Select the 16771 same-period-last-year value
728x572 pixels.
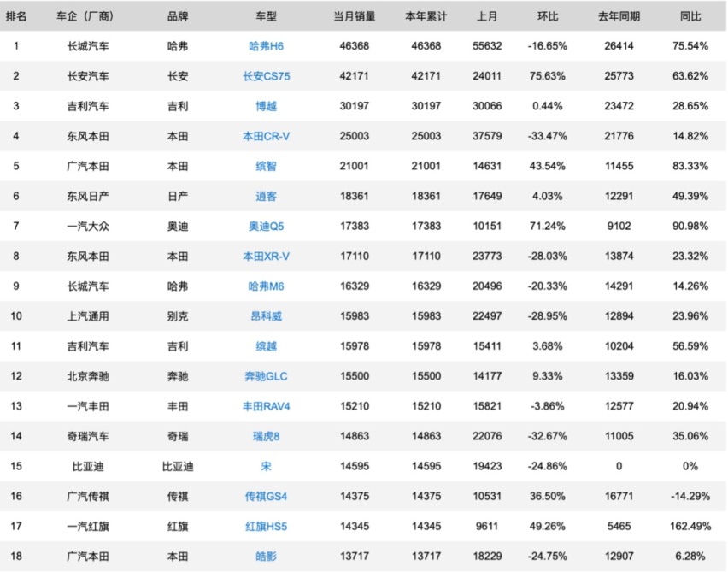[619, 496]
